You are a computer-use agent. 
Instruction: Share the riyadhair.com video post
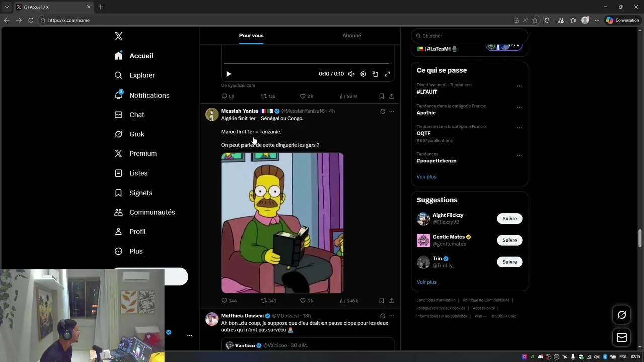392,96
